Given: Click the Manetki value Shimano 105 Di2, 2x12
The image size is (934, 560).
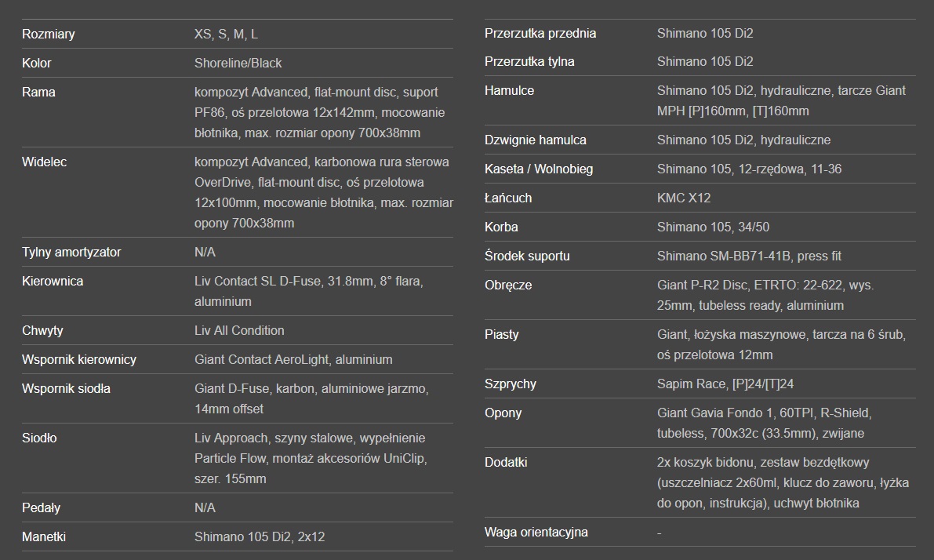Looking at the screenshot, I should (260, 536).
